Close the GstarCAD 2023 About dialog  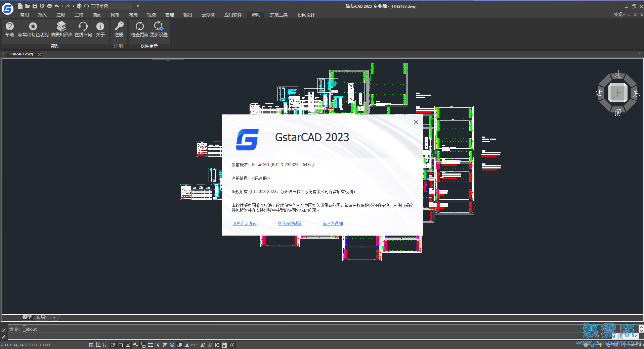coord(416,122)
